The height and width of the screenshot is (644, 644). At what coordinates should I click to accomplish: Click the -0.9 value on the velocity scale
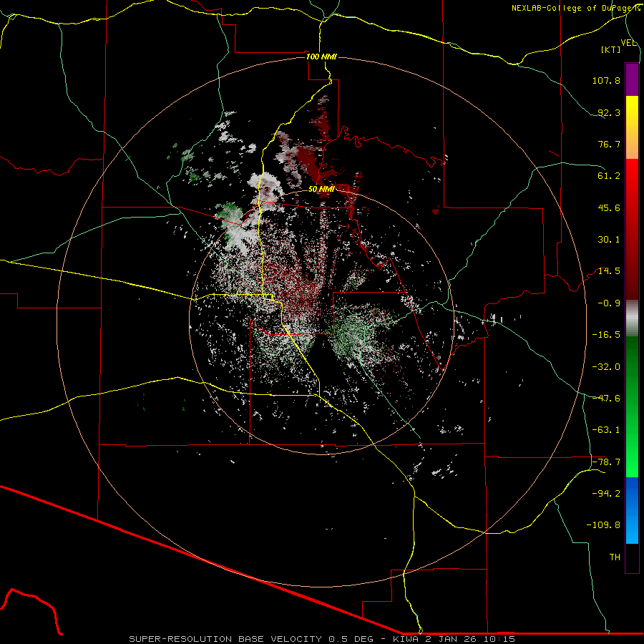pyautogui.click(x=609, y=303)
